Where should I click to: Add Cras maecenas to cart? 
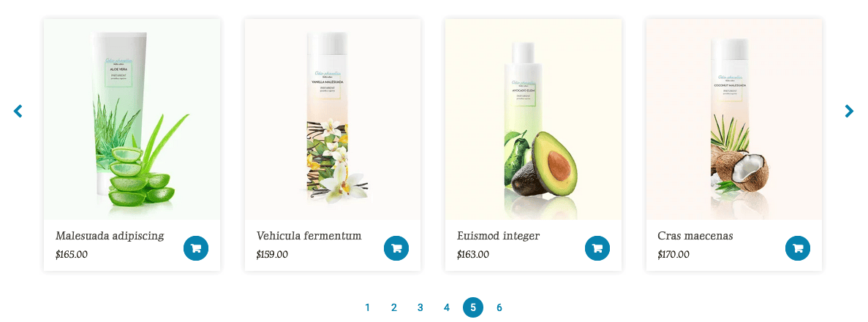point(798,248)
